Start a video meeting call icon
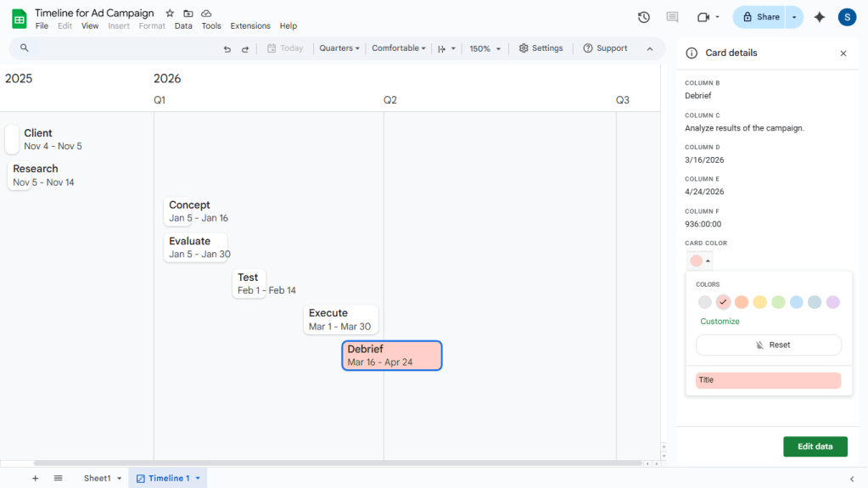 click(x=703, y=17)
